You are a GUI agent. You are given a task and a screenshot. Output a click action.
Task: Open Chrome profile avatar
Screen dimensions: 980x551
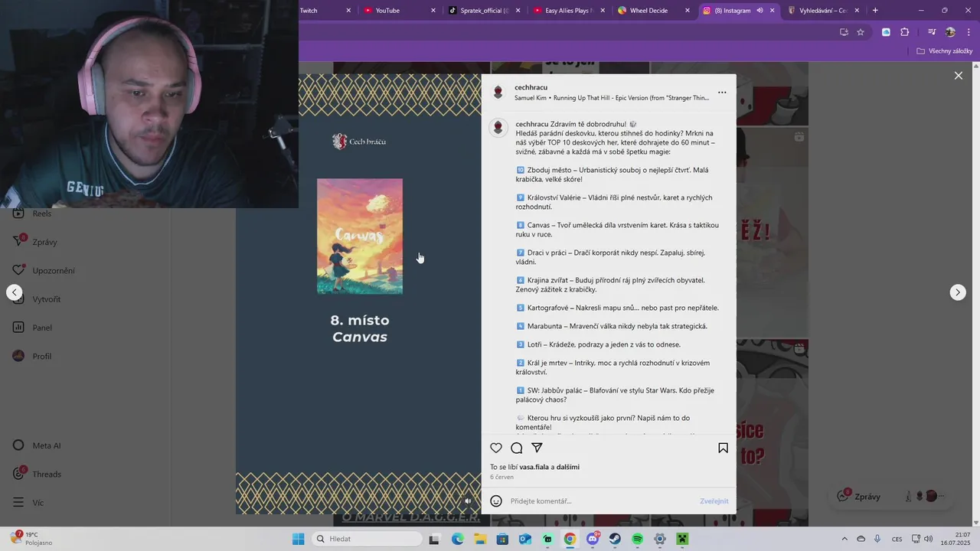pos(950,32)
